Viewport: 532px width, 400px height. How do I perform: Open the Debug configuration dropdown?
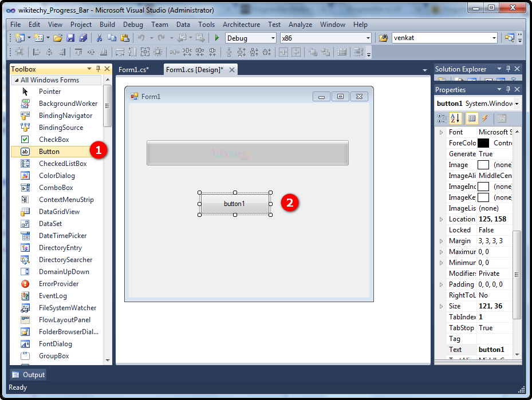(272, 38)
